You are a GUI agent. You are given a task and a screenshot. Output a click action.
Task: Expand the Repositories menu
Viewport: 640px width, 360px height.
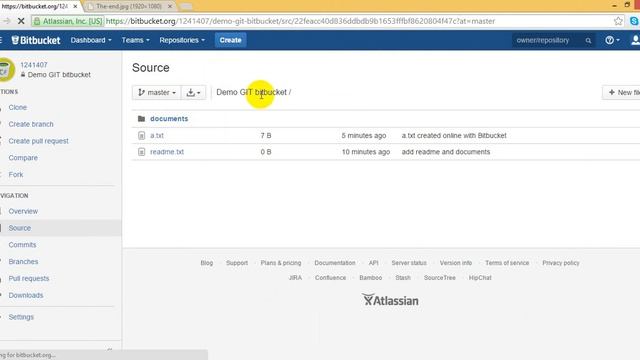[x=182, y=40]
